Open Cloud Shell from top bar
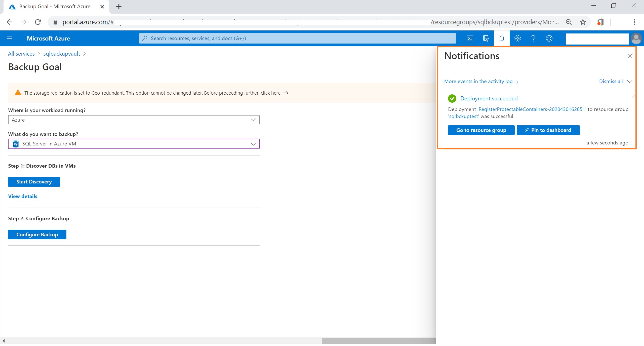The height and width of the screenshot is (346, 644). click(470, 39)
